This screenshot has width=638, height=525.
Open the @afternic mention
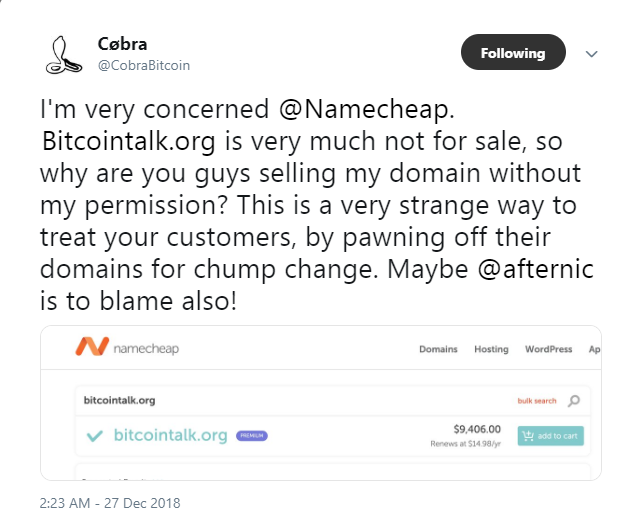[535, 269]
